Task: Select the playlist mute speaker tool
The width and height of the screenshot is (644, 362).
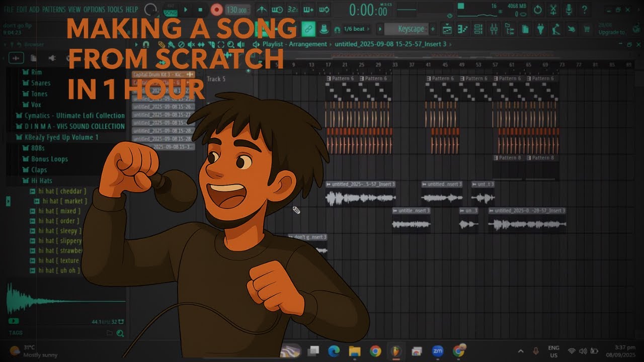Action: tap(191, 44)
